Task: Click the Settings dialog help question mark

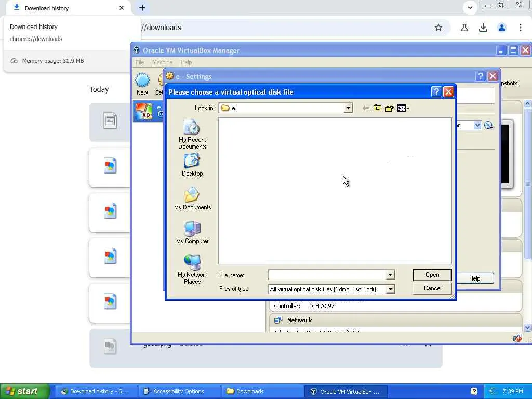Action: click(x=480, y=76)
